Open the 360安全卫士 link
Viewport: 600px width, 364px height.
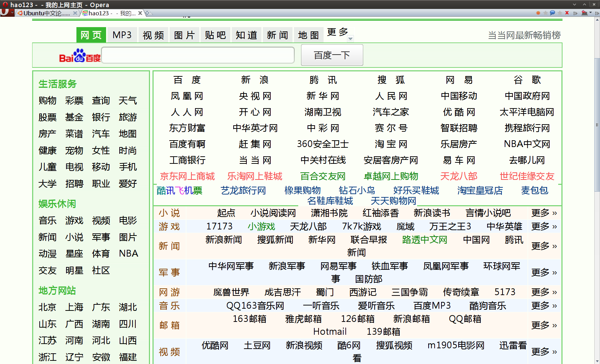[323, 144]
